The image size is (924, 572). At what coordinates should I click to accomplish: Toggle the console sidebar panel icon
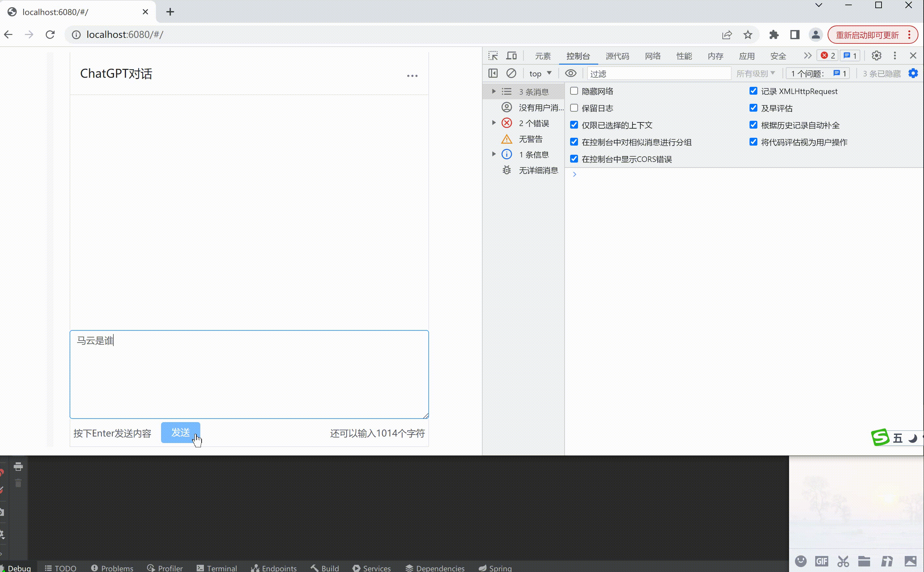coord(493,73)
